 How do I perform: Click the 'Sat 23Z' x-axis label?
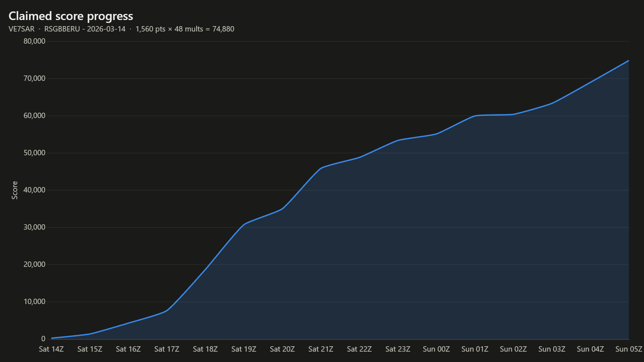coord(398,349)
